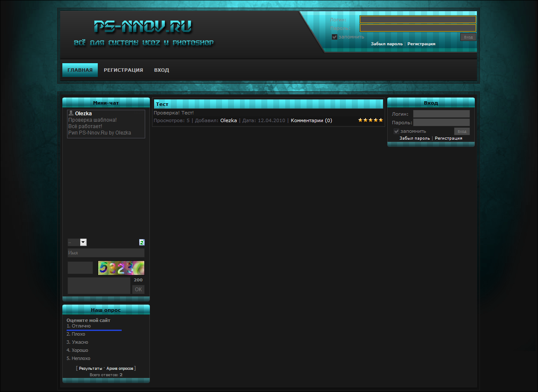The height and width of the screenshot is (392, 538).
Task: Open the ВХОД navigation tab
Action: [x=161, y=70]
